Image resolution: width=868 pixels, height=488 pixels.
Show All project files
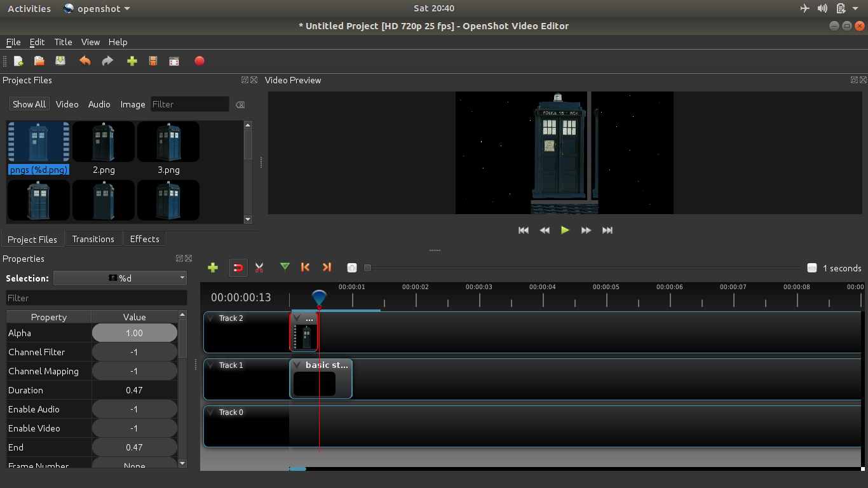[x=29, y=104]
